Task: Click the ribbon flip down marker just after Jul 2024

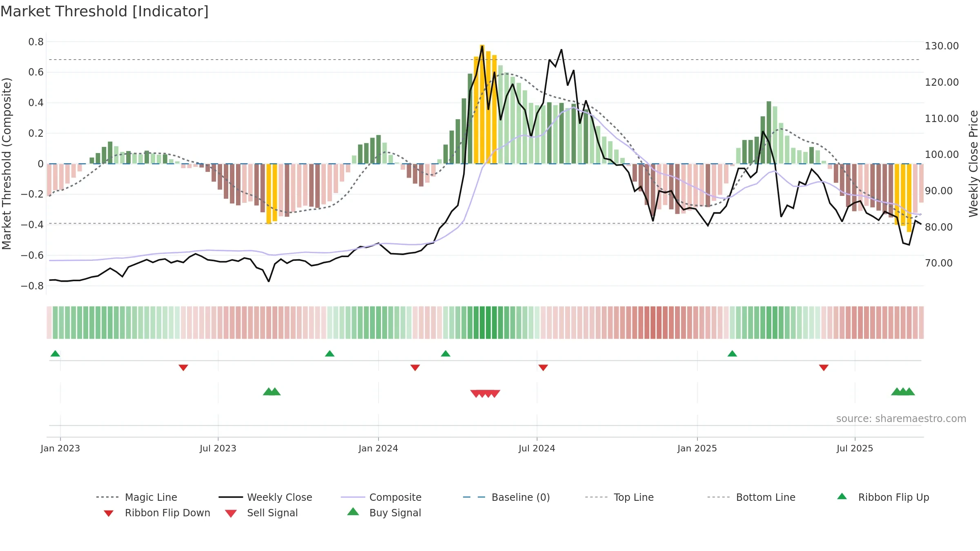Action: point(543,368)
